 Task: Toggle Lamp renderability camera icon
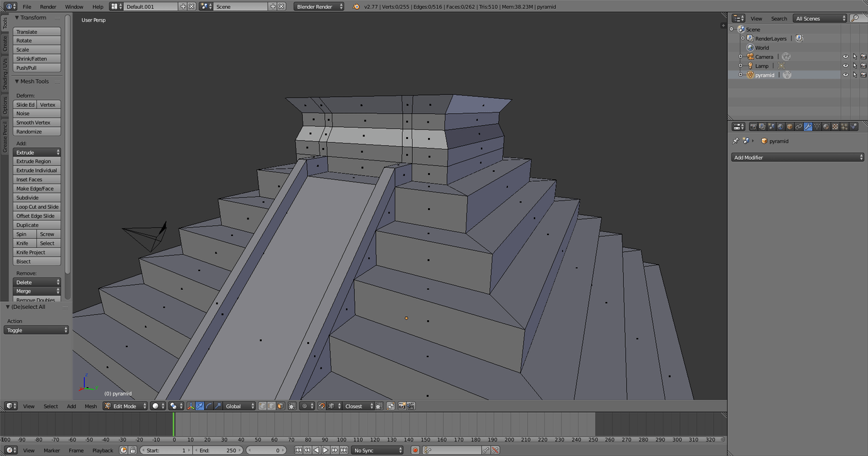[864, 66]
